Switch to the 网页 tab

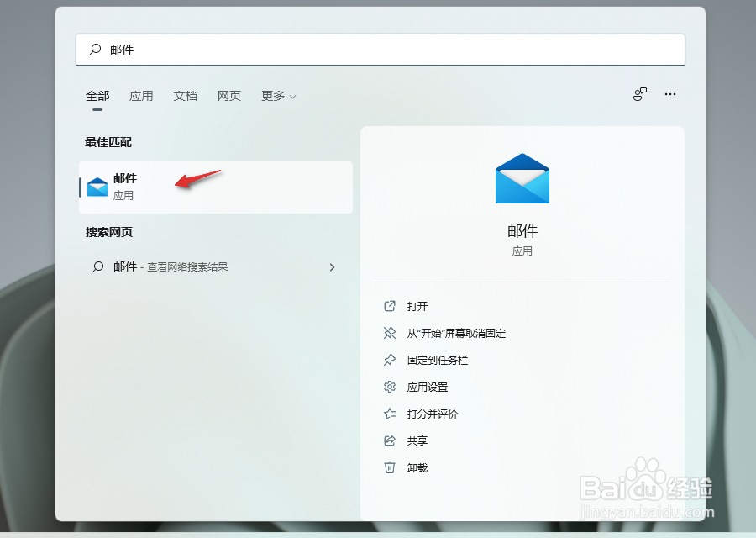[x=229, y=96]
